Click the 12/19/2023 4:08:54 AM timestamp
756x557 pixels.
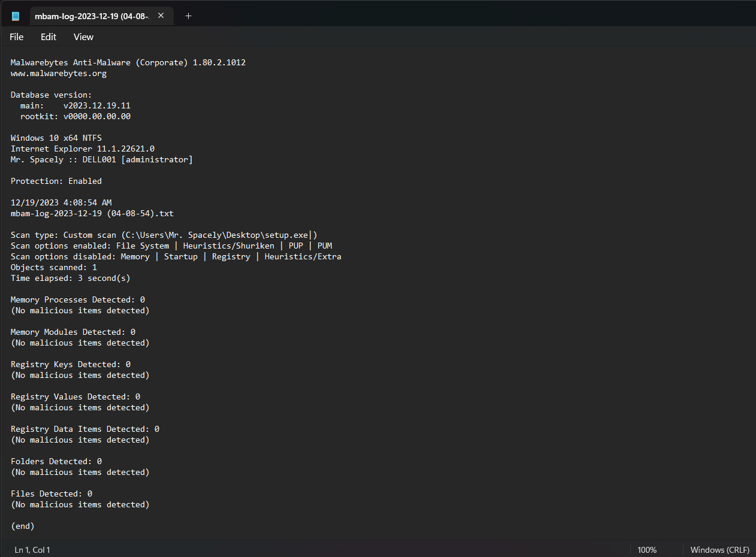(x=61, y=202)
